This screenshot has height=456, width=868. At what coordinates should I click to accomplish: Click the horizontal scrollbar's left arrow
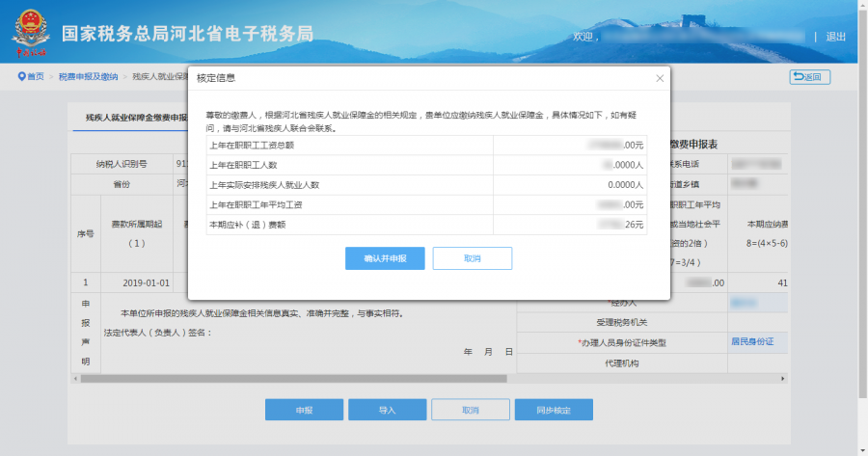click(76, 379)
